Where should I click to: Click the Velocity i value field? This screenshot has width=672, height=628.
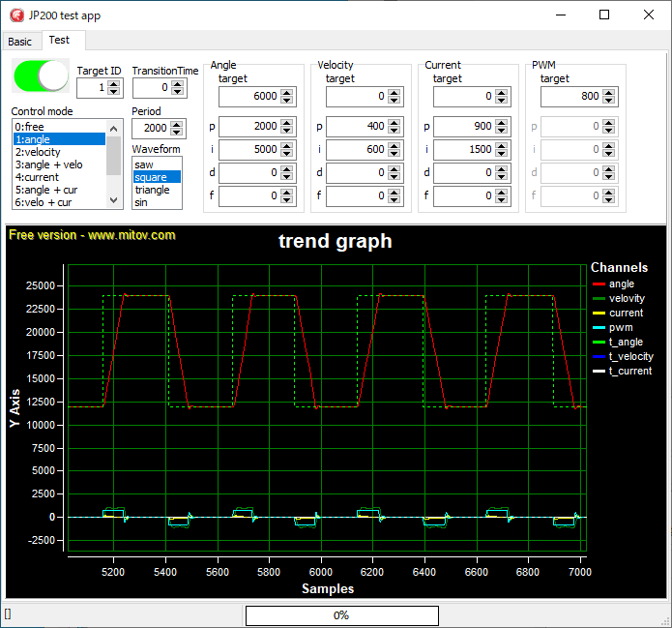[x=357, y=150]
